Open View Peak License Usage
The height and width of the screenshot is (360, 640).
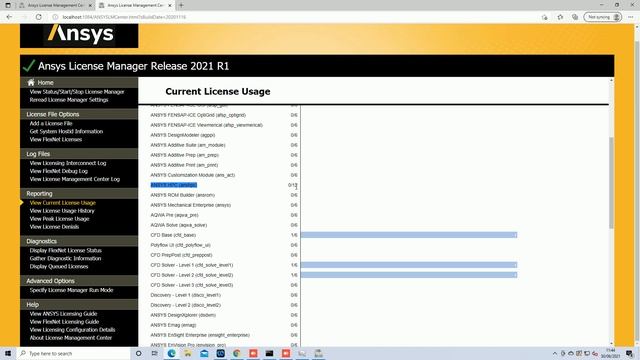[x=59, y=219]
